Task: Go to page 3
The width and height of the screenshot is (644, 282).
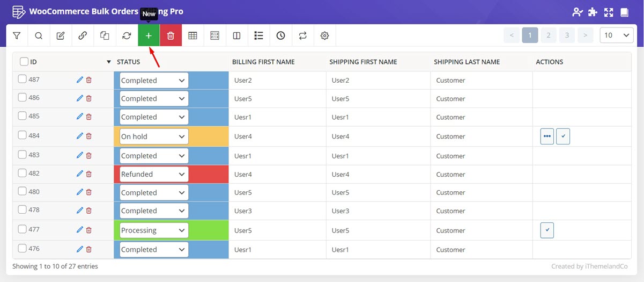Action: coord(567,35)
